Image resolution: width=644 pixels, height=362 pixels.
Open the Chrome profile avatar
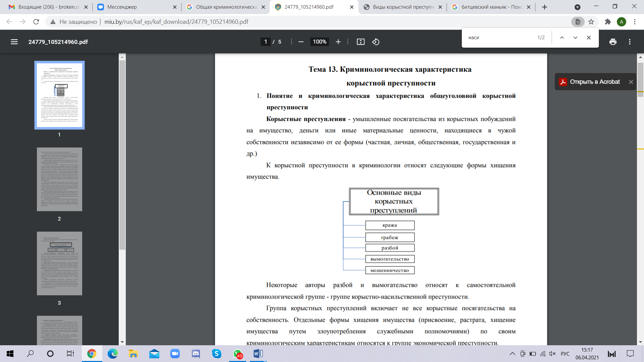point(621,22)
